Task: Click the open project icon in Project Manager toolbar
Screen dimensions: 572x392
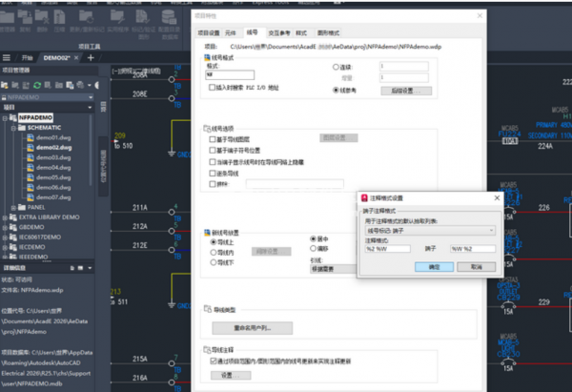Action: pos(5,86)
